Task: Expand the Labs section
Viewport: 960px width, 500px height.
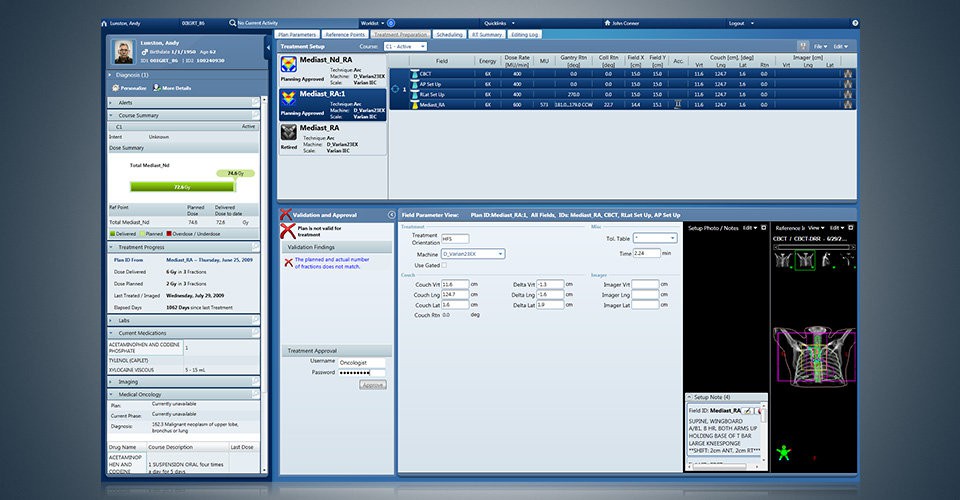Action: pos(111,321)
